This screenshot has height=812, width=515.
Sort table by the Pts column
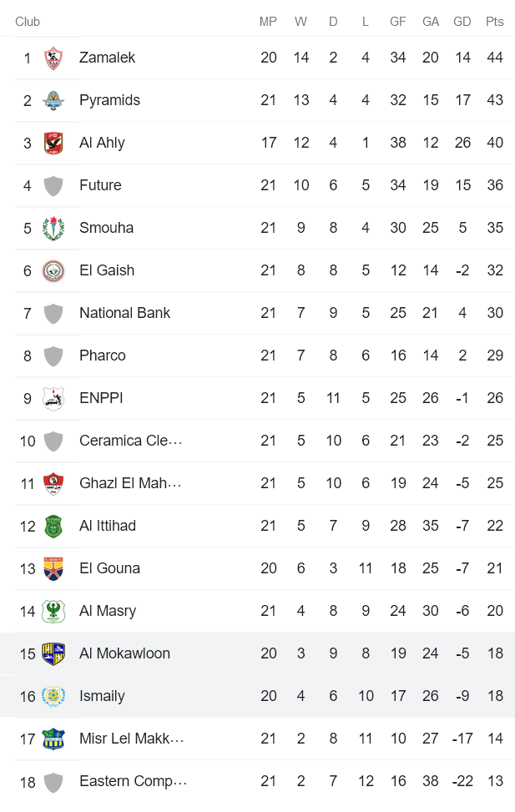[494, 23]
